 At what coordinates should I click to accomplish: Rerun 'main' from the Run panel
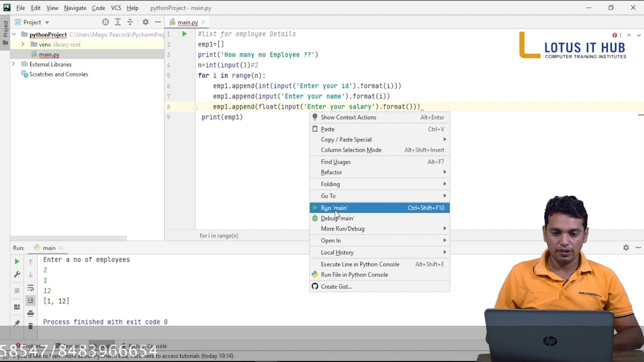17,261
